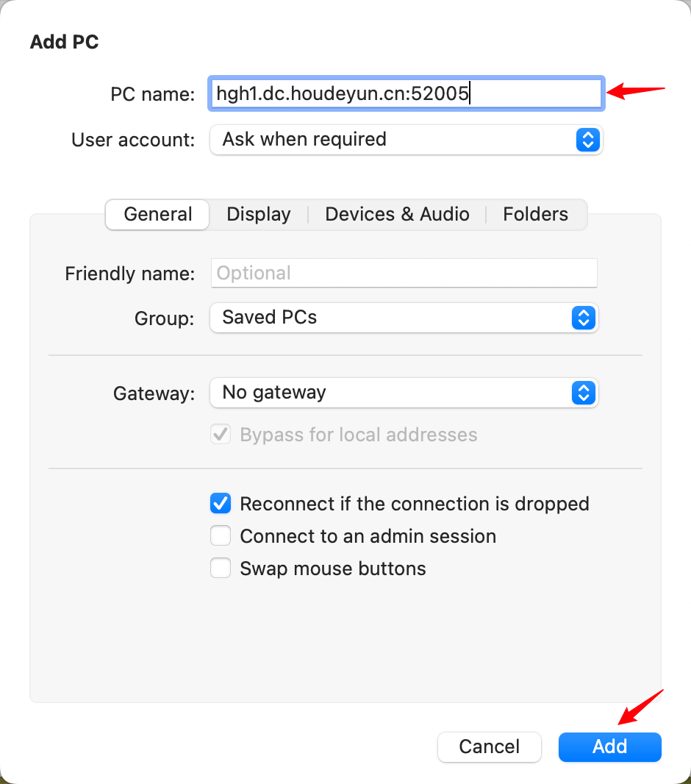Viewport: 691px width, 784px height.
Task: Open the Group dropdown showing Saved PCs
Action: click(x=404, y=318)
